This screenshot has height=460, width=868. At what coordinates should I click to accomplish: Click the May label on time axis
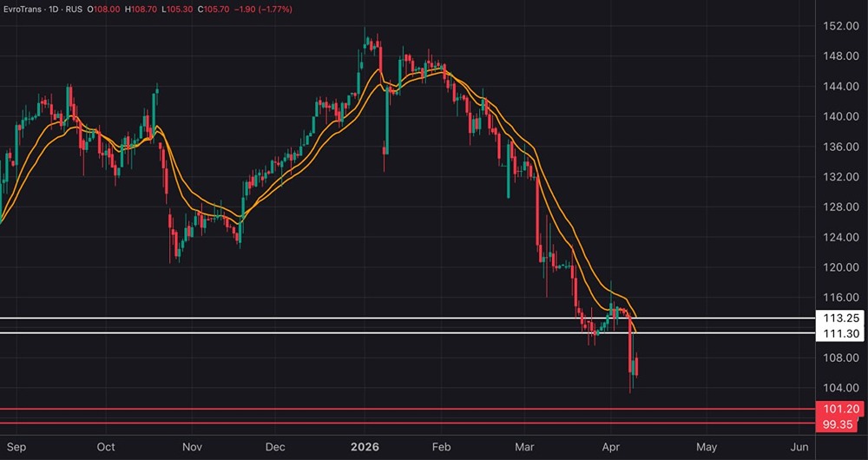[x=707, y=447]
